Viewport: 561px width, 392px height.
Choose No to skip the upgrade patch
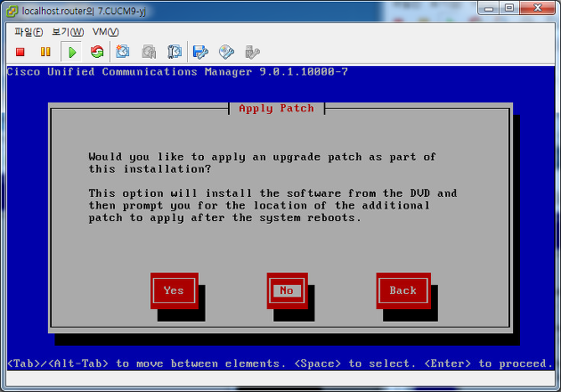(287, 290)
